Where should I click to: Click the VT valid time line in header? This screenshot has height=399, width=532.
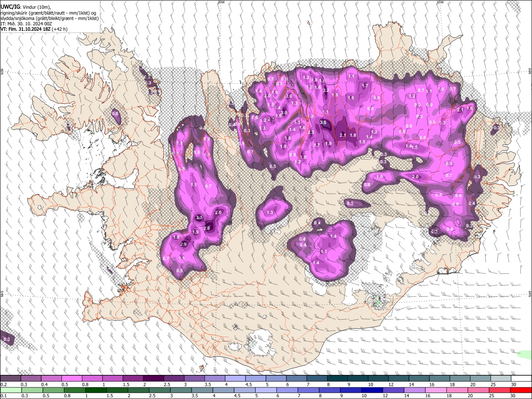pyautogui.click(x=34, y=29)
